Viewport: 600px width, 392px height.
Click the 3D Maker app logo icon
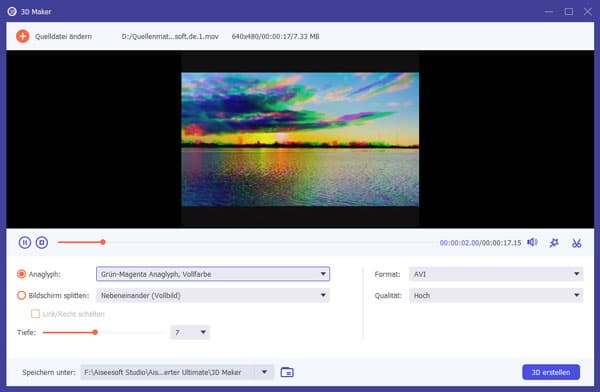coord(12,11)
